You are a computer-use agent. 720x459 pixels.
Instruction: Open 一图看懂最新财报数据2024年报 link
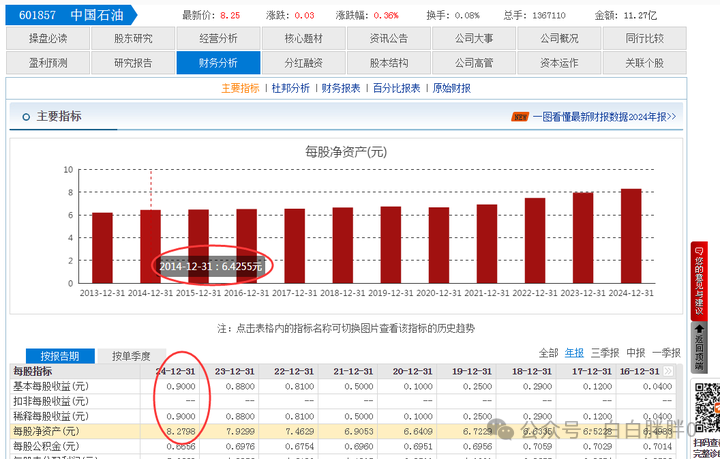(x=604, y=117)
